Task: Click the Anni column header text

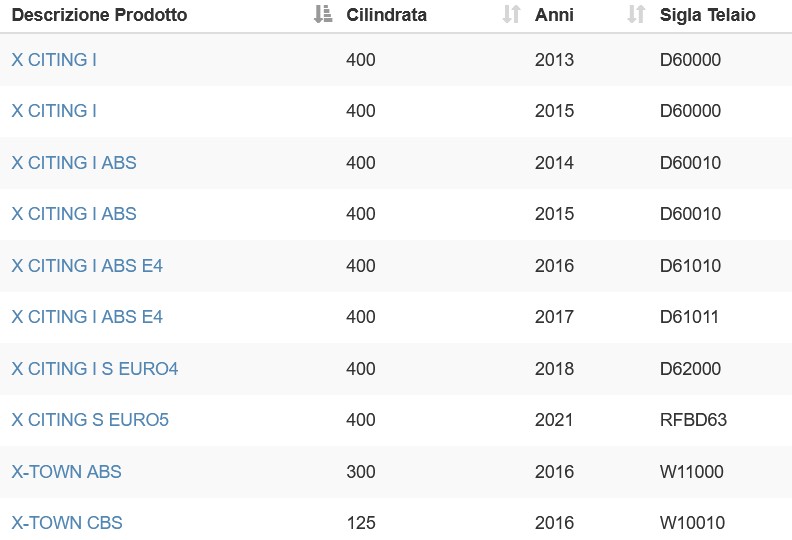Action: pyautogui.click(x=554, y=15)
